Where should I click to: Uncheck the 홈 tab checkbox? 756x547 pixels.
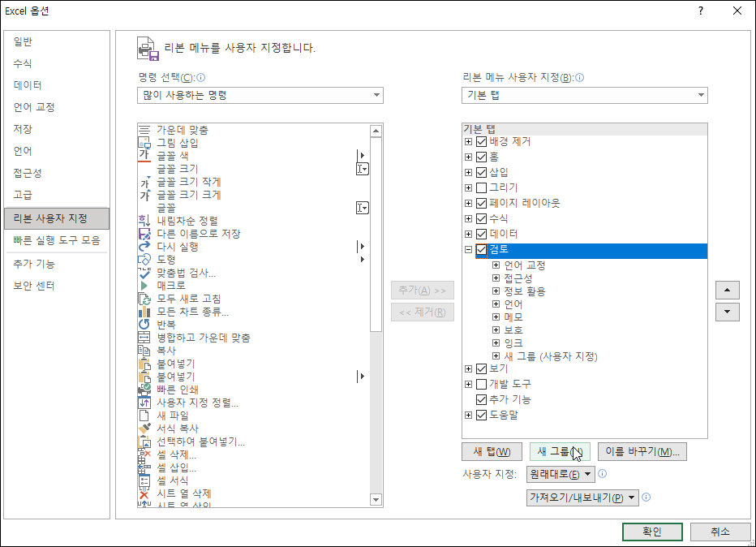click(x=481, y=157)
